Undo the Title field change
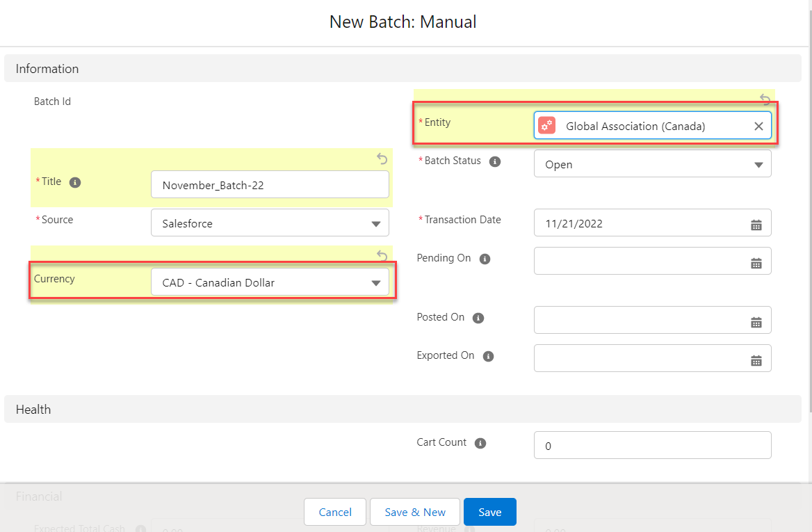Screen dimensions: 812x532 [x=382, y=159]
